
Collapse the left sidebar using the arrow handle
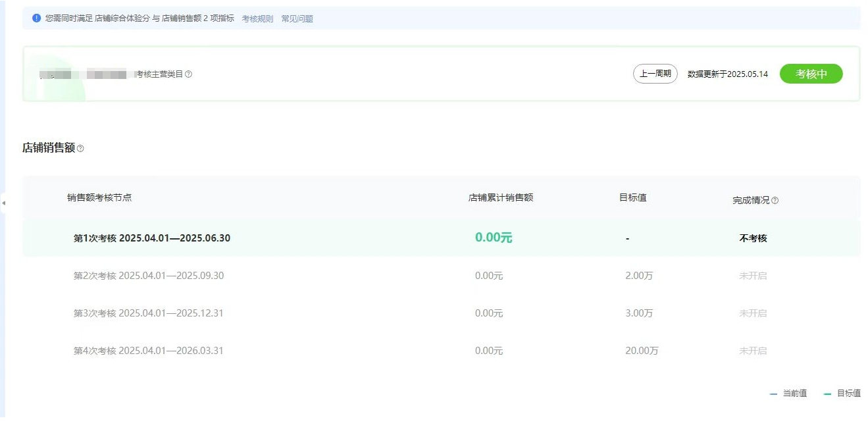[3, 203]
